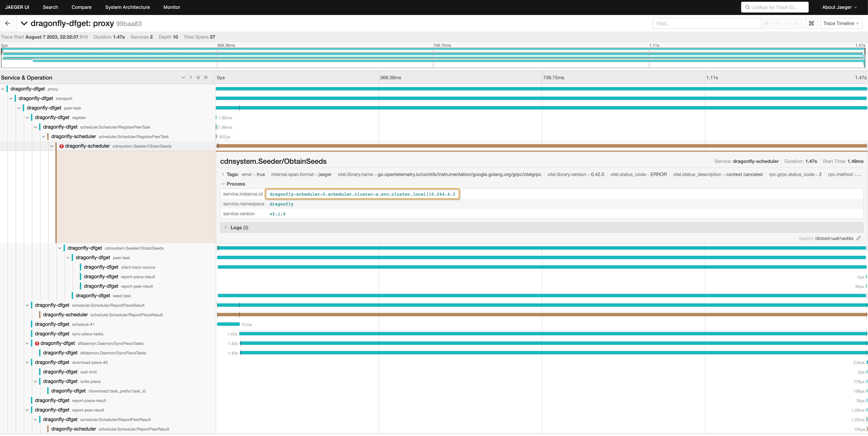Image resolution: width=868 pixels, height=436 pixels.
Task: Go to previous find result arrow
Action: tap(776, 23)
